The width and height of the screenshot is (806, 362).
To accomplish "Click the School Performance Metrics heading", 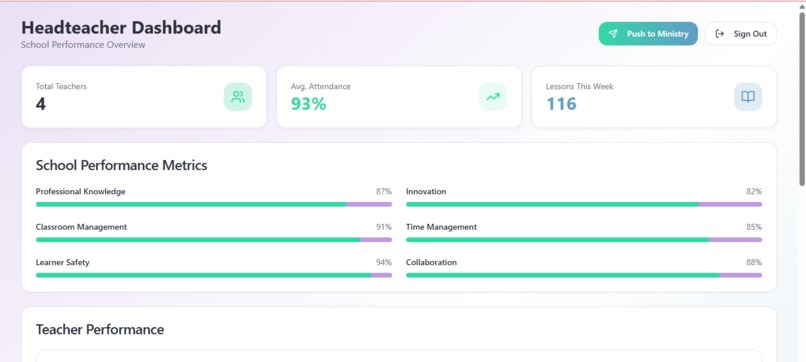I will [122, 165].
